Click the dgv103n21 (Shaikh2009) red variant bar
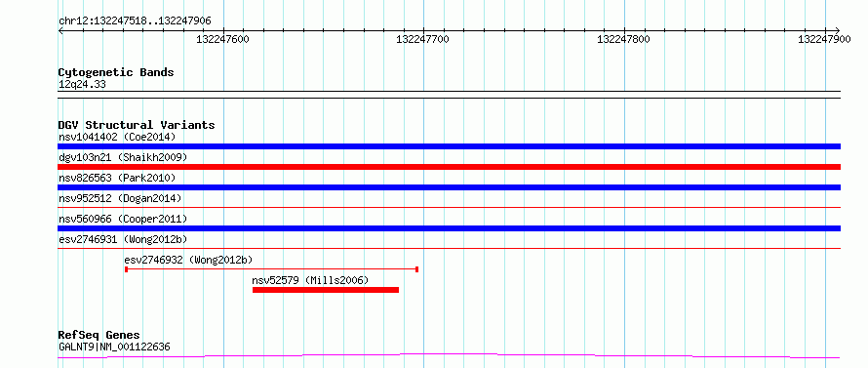868x368 pixels. point(449,167)
